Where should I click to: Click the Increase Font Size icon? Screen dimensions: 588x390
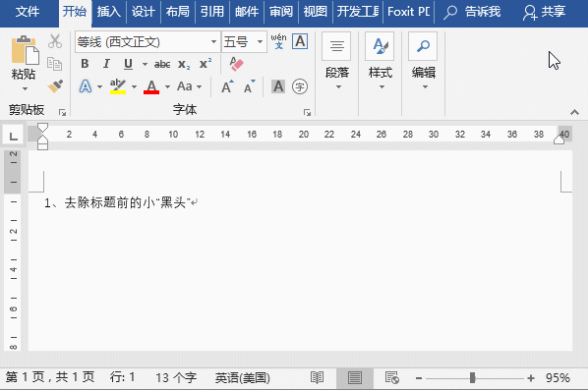point(227,86)
